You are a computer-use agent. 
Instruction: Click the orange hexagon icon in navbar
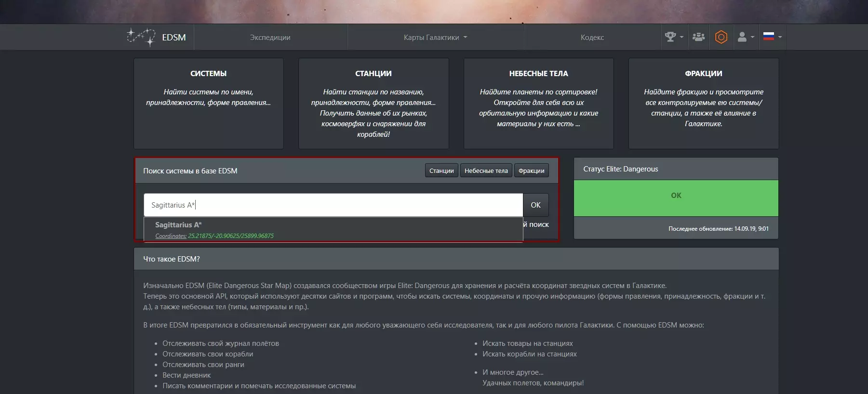[x=721, y=37]
